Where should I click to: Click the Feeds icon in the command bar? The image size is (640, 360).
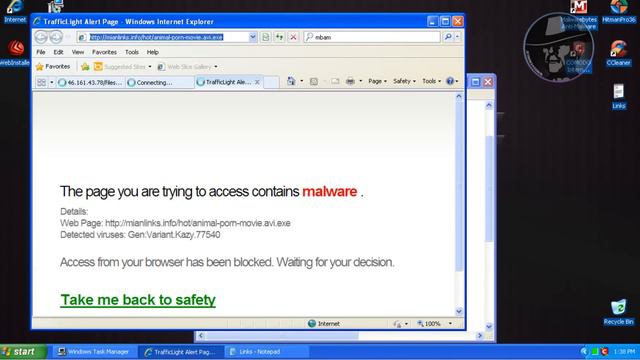313,81
